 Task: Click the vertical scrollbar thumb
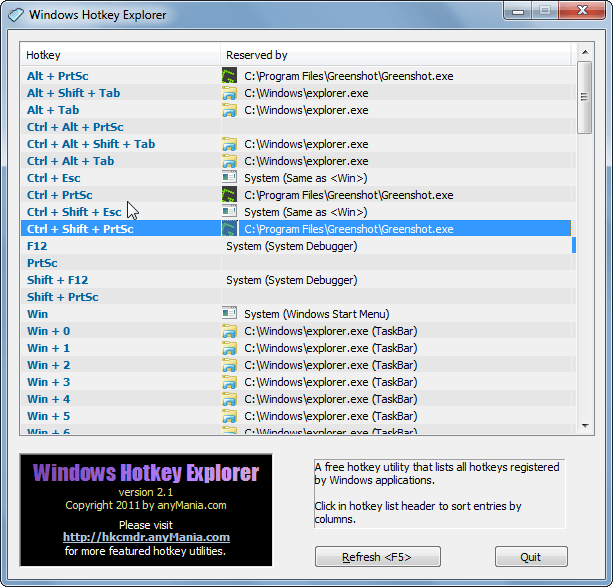(584, 97)
